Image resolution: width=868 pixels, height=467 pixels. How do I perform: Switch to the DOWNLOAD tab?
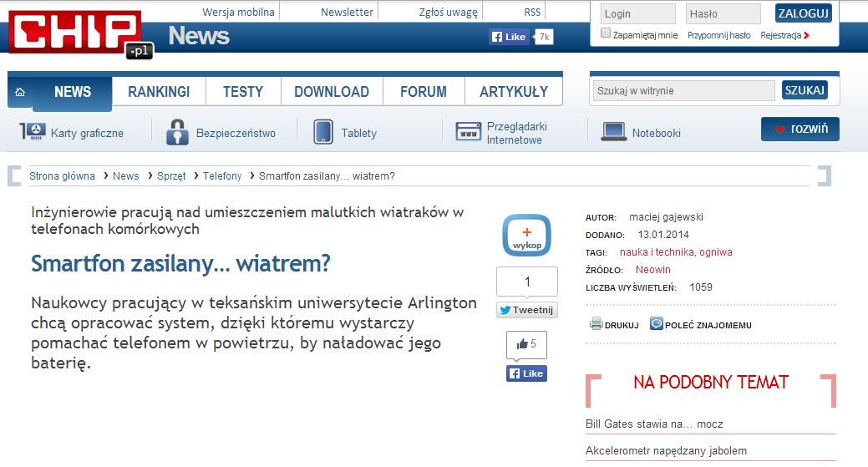tap(331, 92)
